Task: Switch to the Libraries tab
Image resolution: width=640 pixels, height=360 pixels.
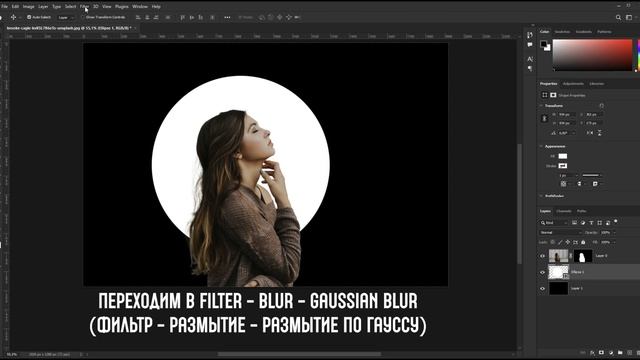Action: pos(596,84)
